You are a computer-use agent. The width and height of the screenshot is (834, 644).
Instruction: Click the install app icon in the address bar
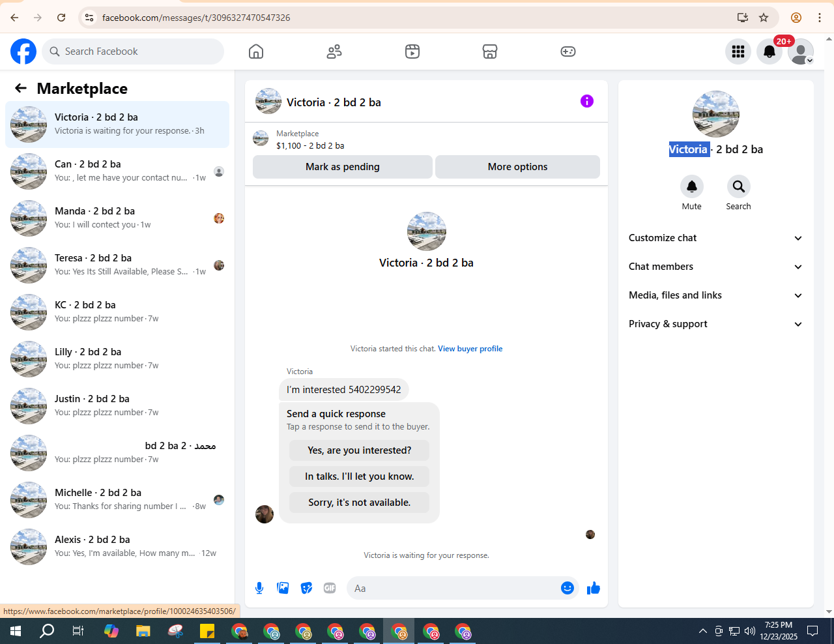tap(742, 18)
